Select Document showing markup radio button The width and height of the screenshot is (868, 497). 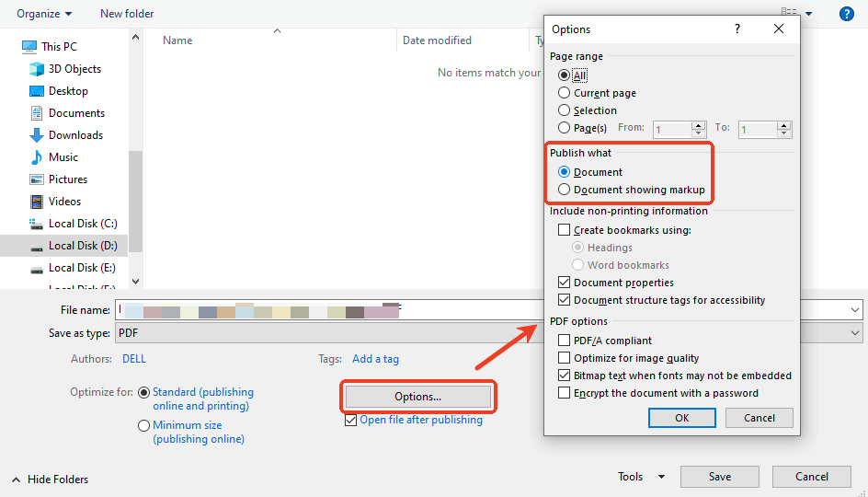pos(565,190)
